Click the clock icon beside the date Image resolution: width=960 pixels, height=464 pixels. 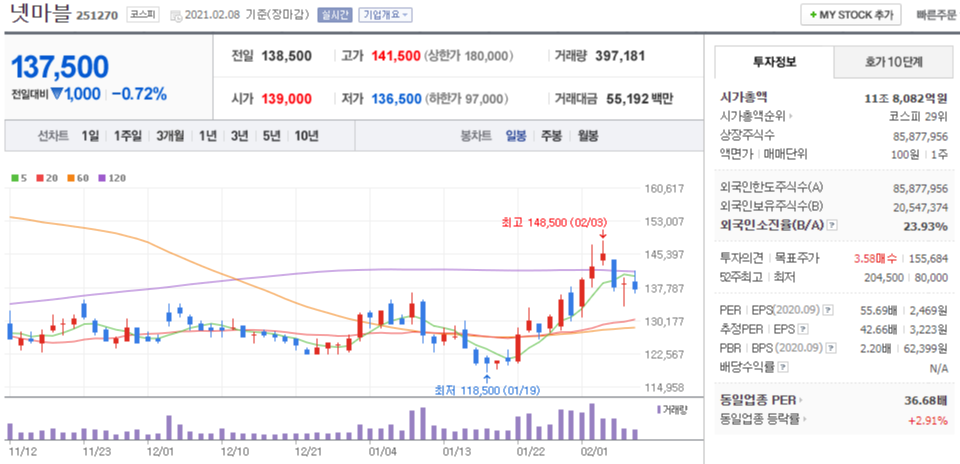175,15
